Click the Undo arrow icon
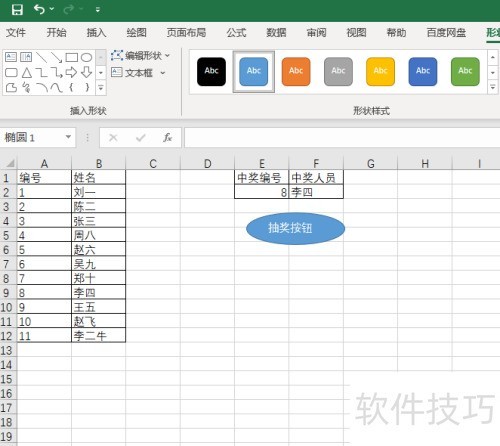Screen dimensions: 500x446 click(39, 9)
